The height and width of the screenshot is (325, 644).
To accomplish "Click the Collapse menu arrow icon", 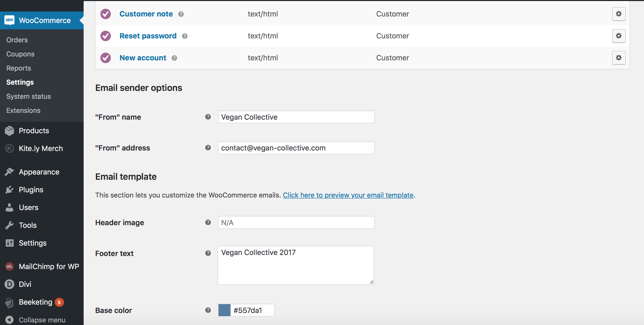I will pyautogui.click(x=9, y=320).
